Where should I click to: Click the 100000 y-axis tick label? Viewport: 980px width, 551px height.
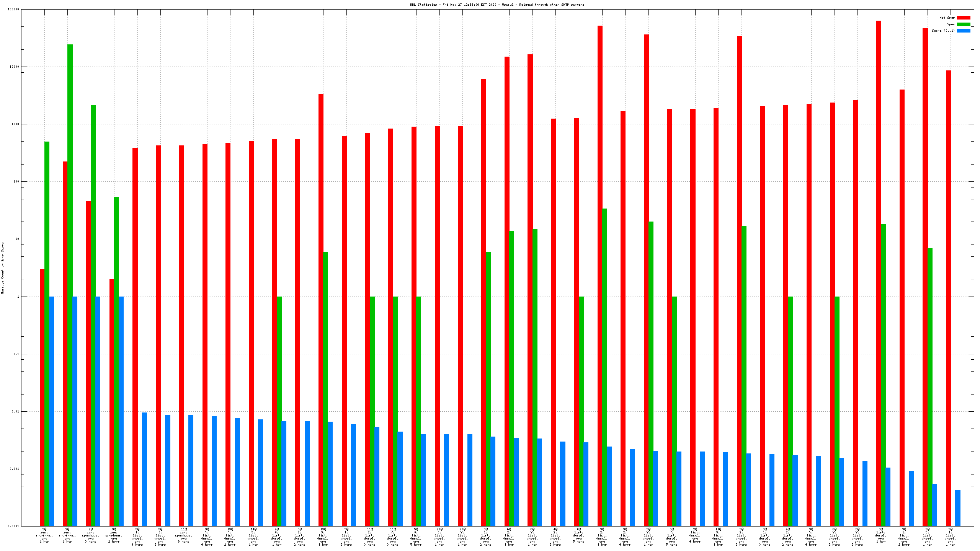pos(13,9)
